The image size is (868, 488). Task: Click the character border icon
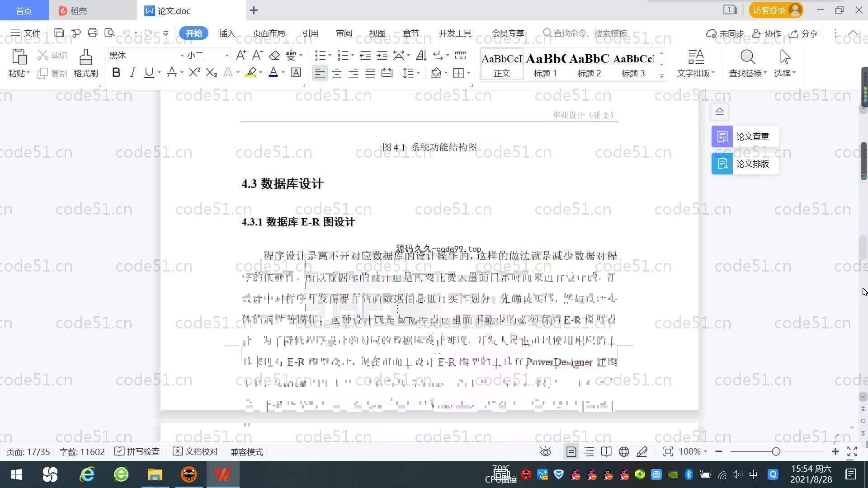click(x=296, y=72)
